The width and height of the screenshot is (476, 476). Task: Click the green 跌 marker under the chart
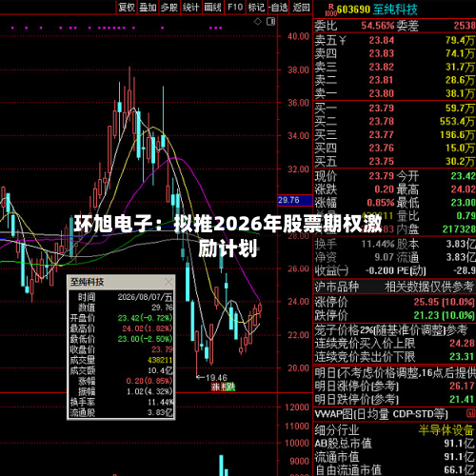[x=231, y=387]
